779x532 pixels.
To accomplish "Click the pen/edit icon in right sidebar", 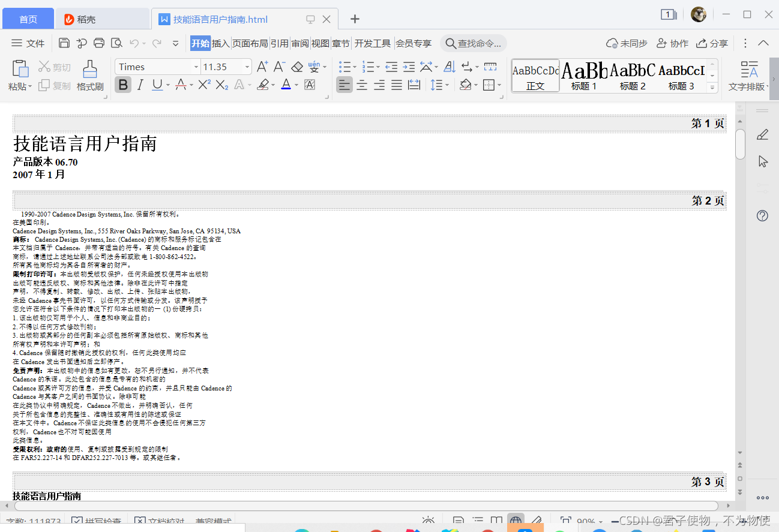I will point(763,134).
